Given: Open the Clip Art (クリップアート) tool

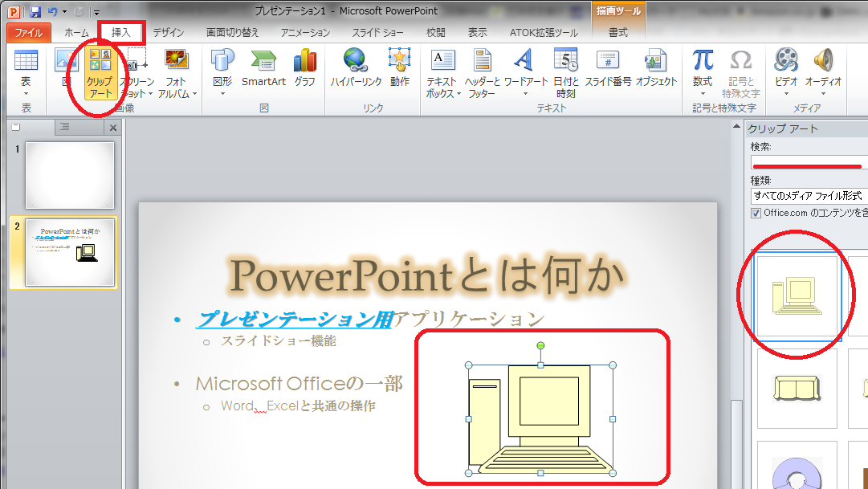Looking at the screenshot, I should pos(100,72).
